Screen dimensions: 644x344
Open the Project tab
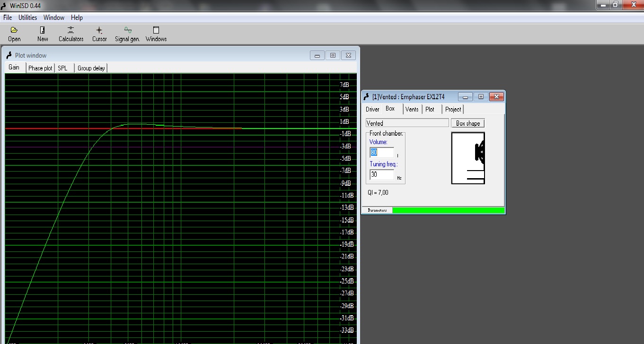click(453, 109)
